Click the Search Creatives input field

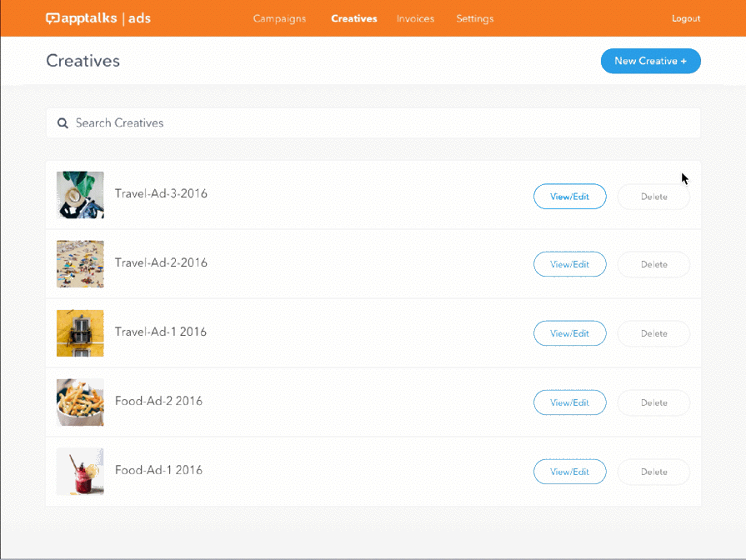click(250, 122)
